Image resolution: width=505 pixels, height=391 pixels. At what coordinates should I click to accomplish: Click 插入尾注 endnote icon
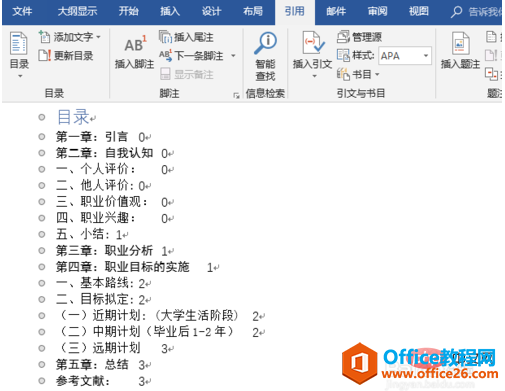tap(165, 37)
